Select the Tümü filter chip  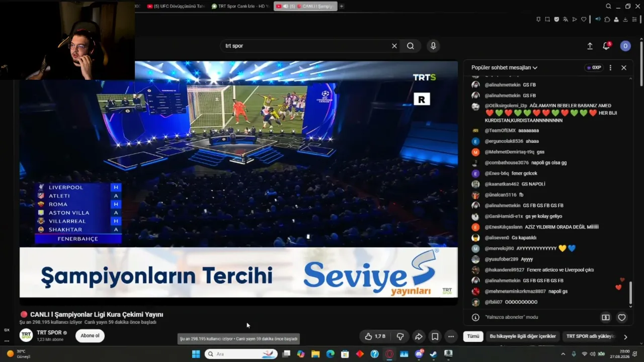coord(473,336)
